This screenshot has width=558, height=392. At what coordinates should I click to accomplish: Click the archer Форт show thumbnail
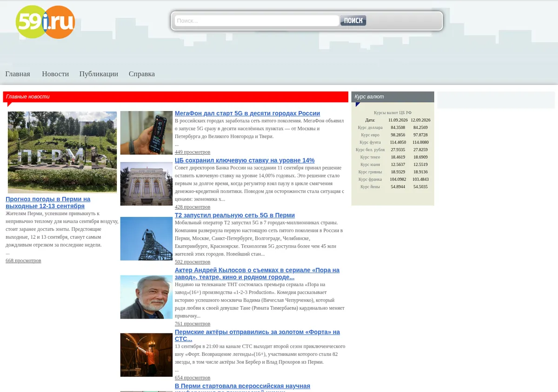(x=146, y=355)
